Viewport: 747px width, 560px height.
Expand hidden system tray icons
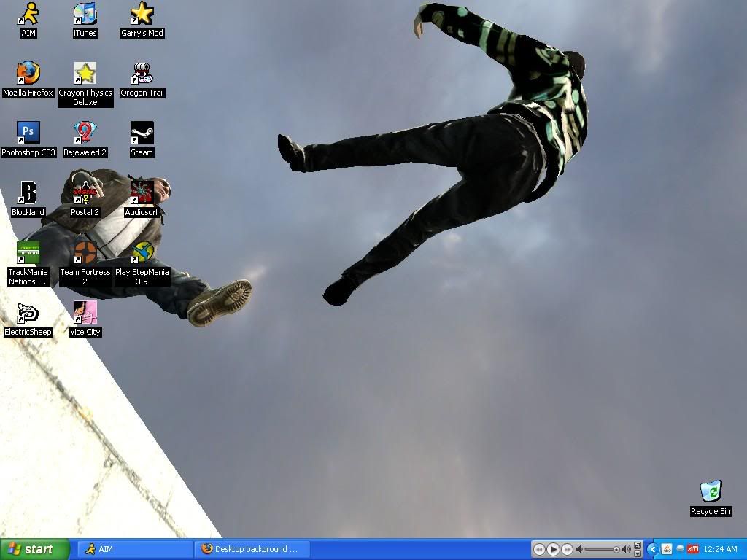(x=653, y=549)
